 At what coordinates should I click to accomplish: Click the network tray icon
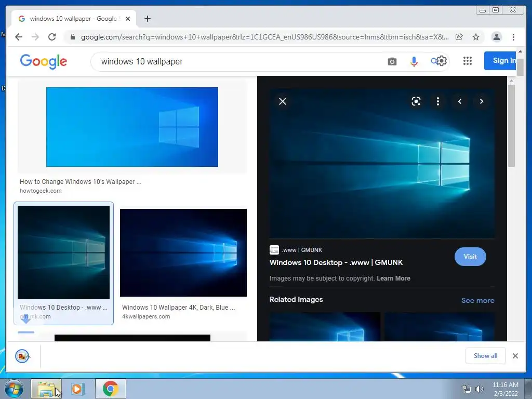click(467, 389)
